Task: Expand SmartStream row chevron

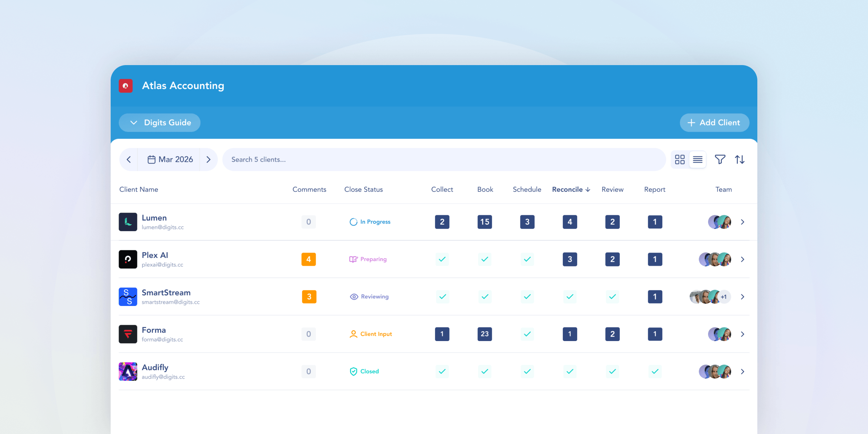Action: coord(743,297)
